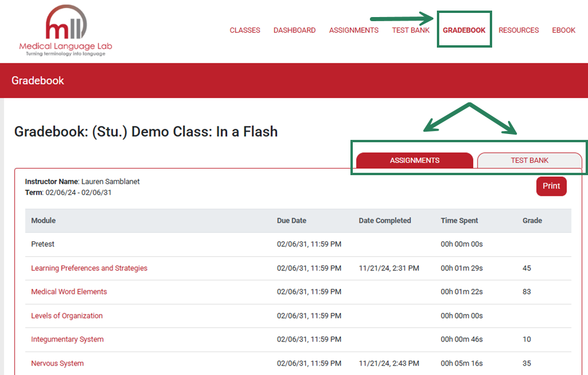
Task: Select the Levels of Organization module
Action: tap(66, 316)
